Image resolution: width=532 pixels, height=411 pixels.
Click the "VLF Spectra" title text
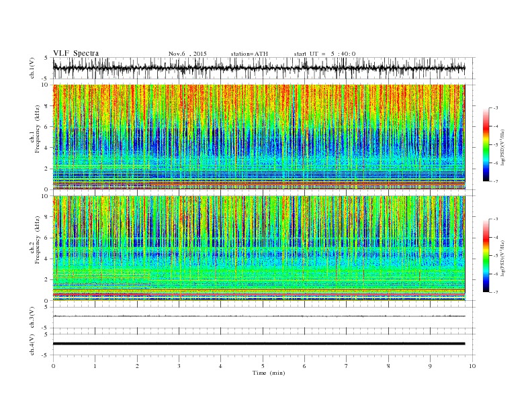pos(76,53)
